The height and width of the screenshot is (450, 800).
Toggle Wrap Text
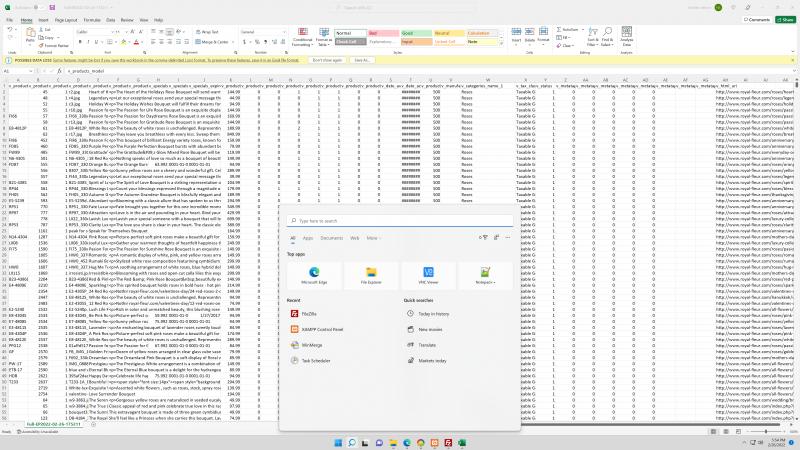point(207,32)
